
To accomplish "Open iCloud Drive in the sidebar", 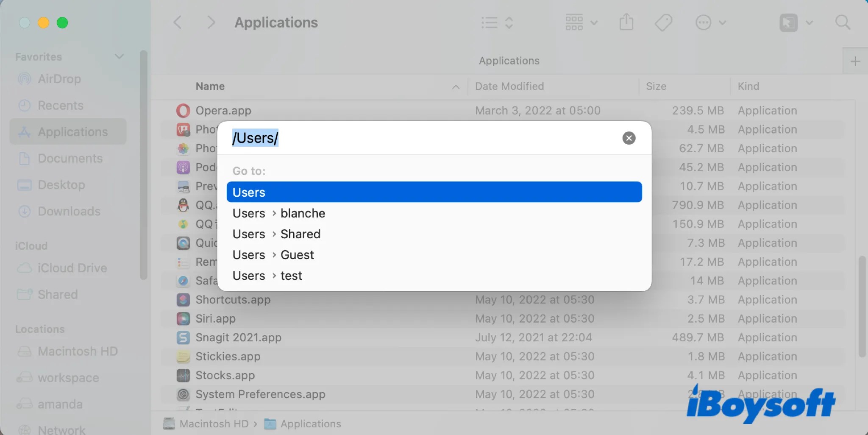I will [68, 268].
